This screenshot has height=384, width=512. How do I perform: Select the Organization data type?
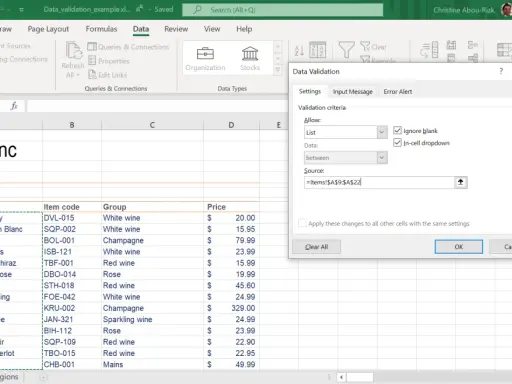205,59
